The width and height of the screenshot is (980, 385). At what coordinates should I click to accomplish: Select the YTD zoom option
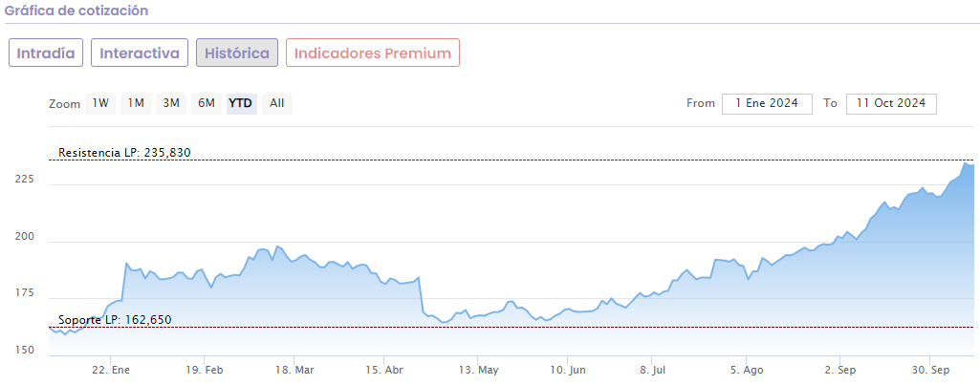[241, 103]
